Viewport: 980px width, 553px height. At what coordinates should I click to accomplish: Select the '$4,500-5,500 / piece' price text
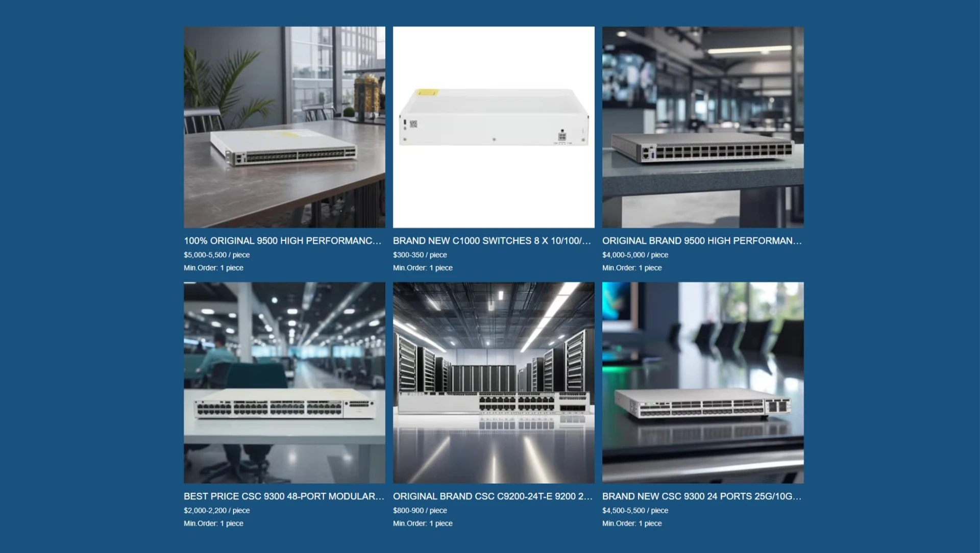(635, 511)
